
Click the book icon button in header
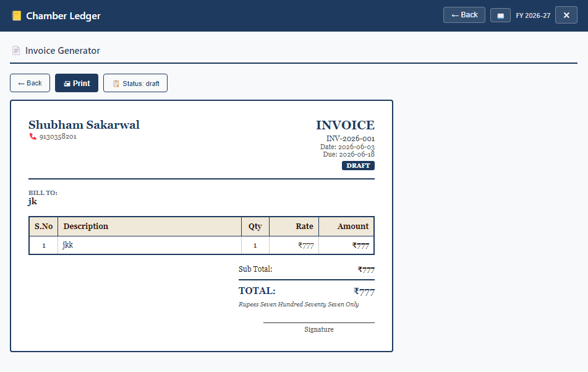[x=500, y=15]
